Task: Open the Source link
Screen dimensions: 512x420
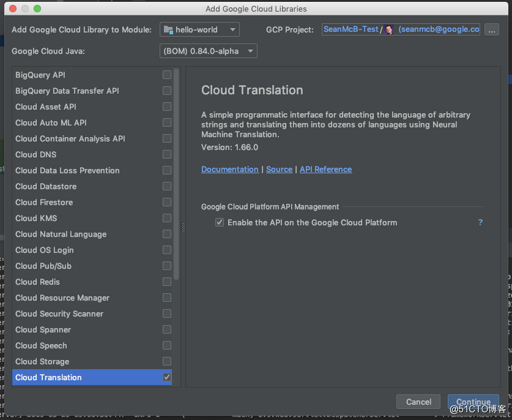Action: click(279, 169)
